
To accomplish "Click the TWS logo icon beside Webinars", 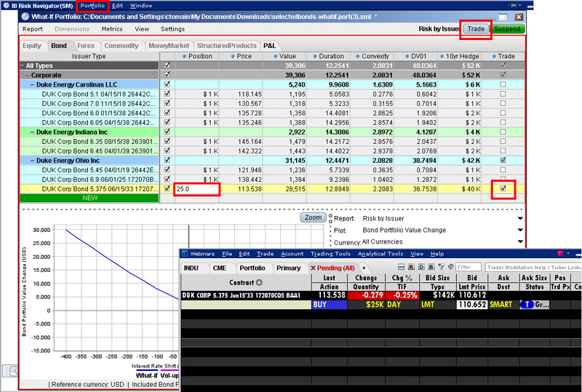I will [185, 254].
